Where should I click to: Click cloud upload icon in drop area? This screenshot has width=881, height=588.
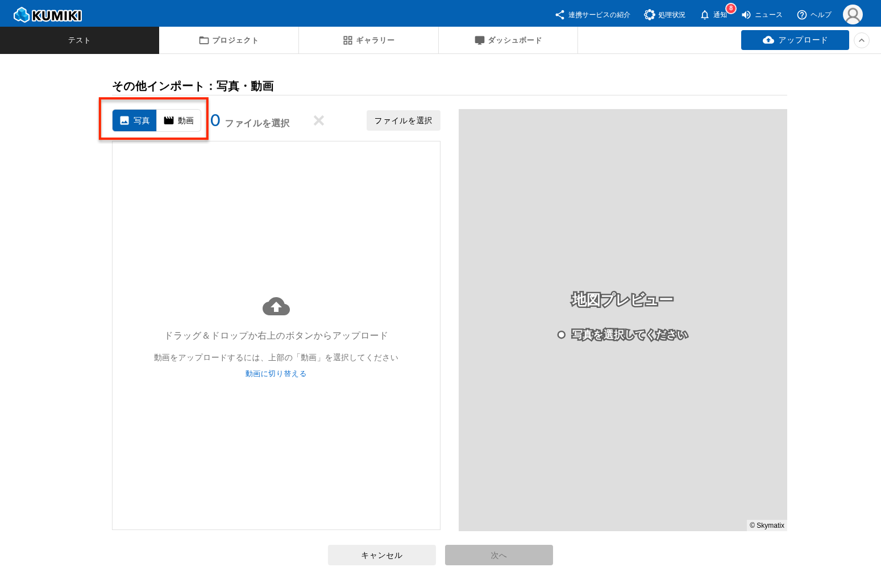[276, 307]
